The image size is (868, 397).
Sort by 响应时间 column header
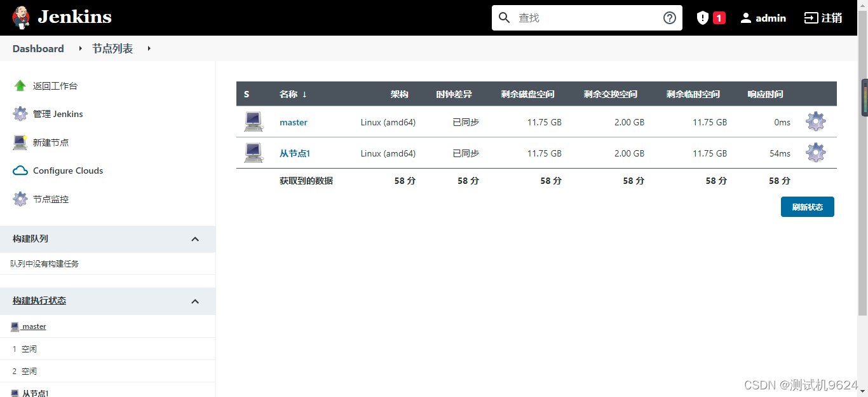click(x=766, y=94)
